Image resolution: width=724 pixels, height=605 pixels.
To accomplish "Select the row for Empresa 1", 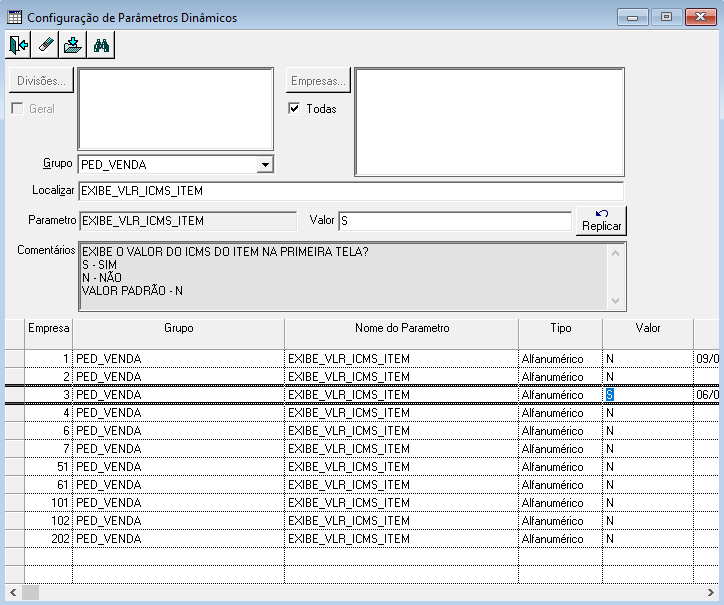I will [362, 359].
